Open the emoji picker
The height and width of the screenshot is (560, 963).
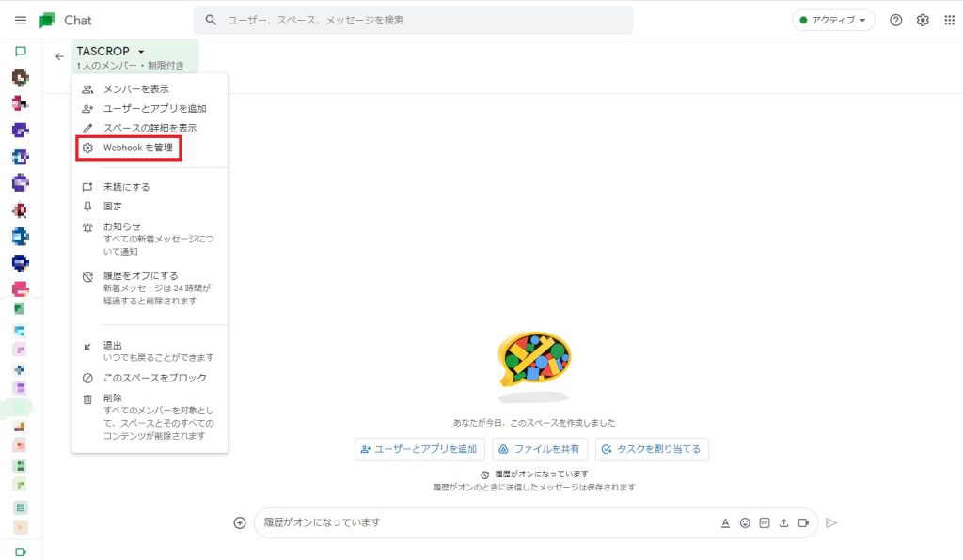pyautogui.click(x=745, y=523)
